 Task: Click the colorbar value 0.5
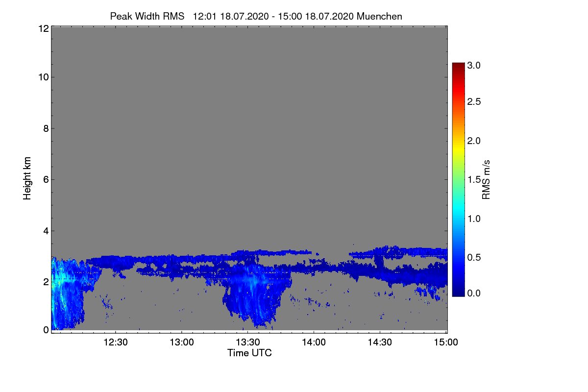click(x=474, y=258)
